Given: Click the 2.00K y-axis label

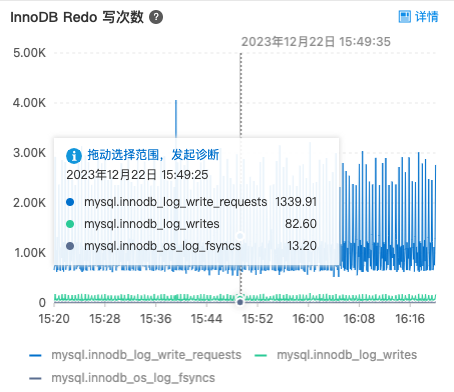Looking at the screenshot, I should click(x=29, y=203).
